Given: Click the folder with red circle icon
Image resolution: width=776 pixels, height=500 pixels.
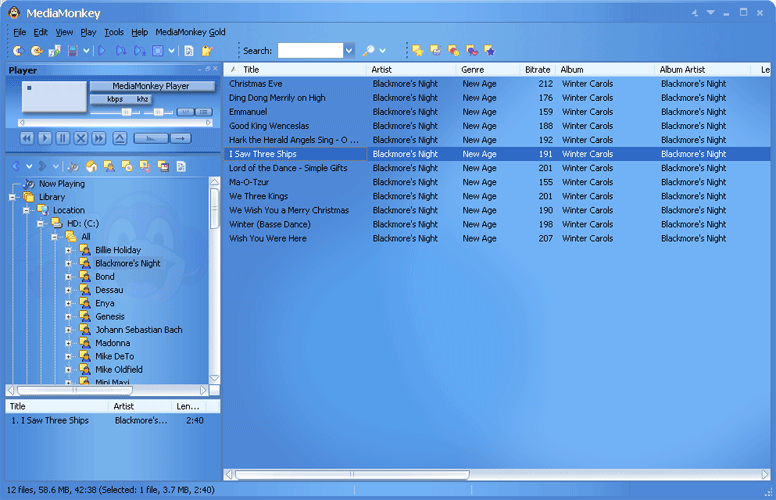Looking at the screenshot, I should (x=453, y=50).
